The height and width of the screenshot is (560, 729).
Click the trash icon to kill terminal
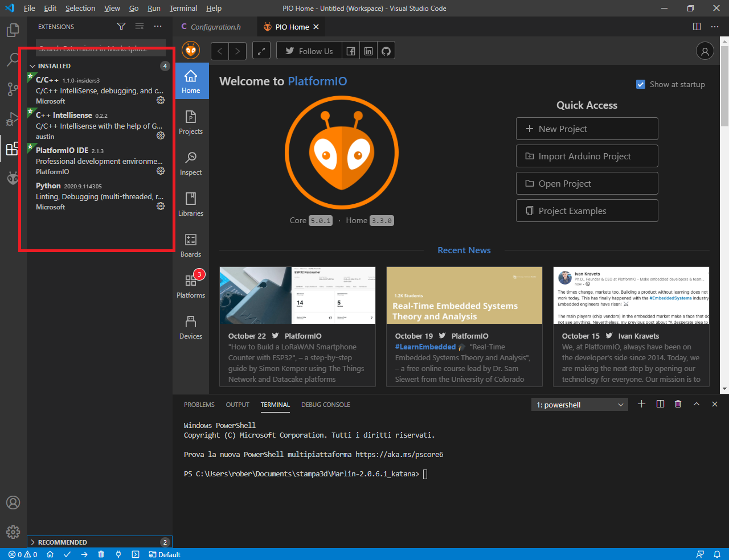[678, 404]
